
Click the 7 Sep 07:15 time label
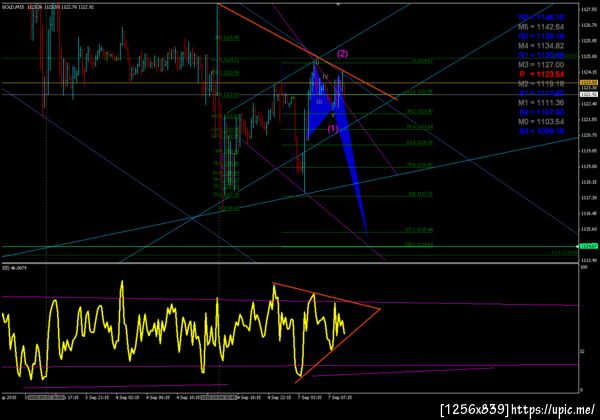(340, 397)
